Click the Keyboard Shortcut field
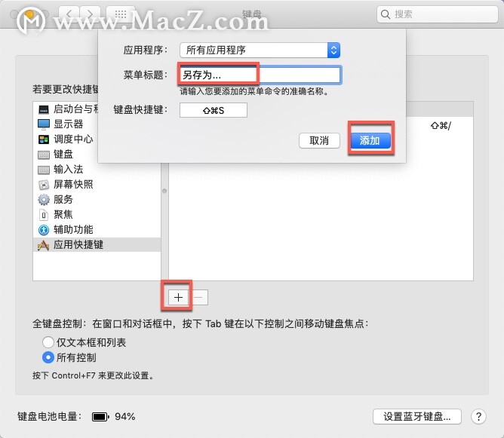The width and height of the screenshot is (504, 438). click(x=214, y=110)
